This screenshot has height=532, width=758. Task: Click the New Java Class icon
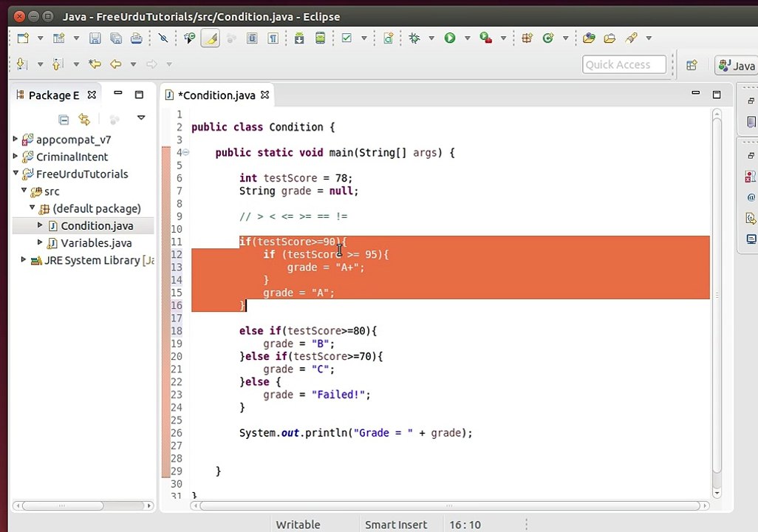[547, 38]
